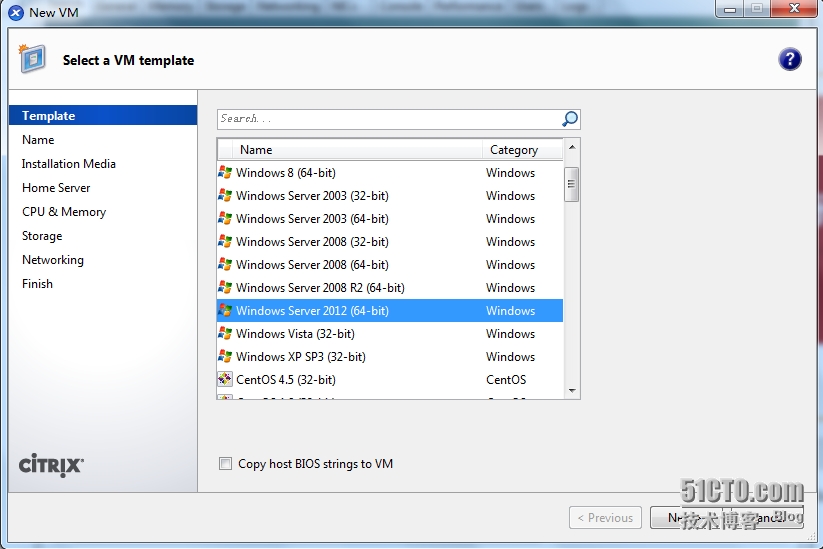Click Windows category cell of Windows XP SP3 row
823x549 pixels.
(x=510, y=357)
